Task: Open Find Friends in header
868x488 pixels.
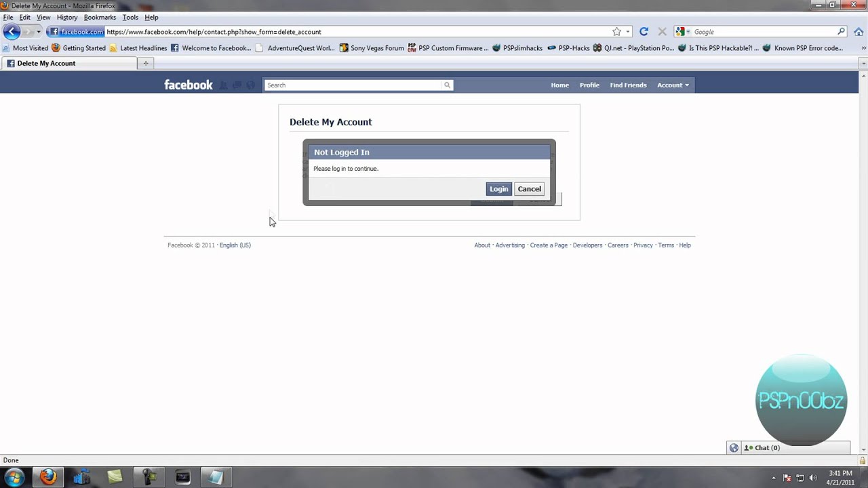Action: tap(628, 85)
